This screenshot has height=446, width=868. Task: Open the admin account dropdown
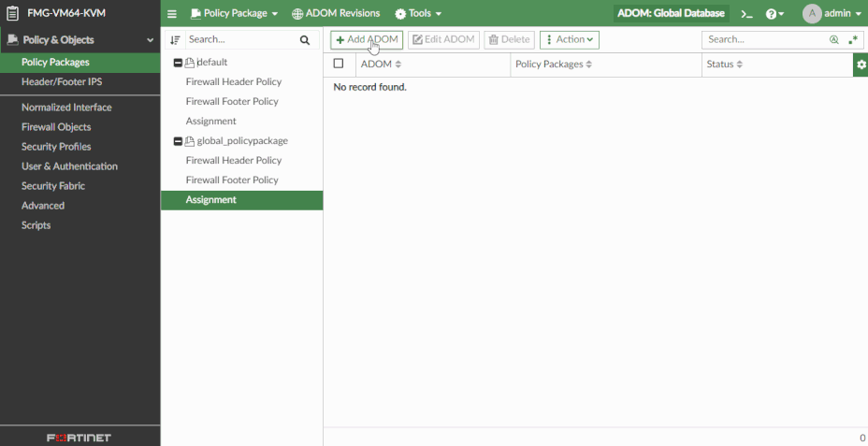pos(843,13)
